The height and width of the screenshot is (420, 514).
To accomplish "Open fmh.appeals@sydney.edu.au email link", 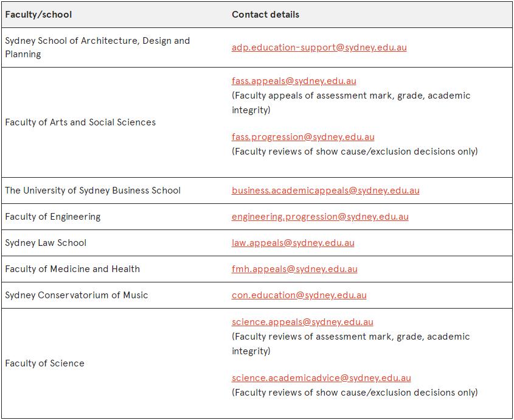I will (x=294, y=270).
